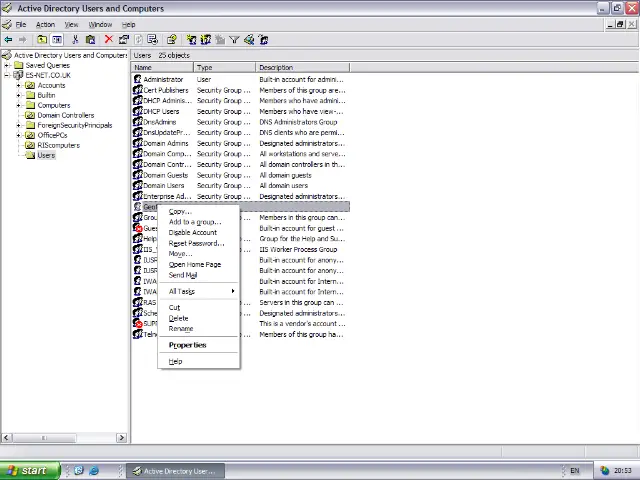This screenshot has width=640, height=480.
Task: Click the Windows Start button
Action: (x=30, y=471)
